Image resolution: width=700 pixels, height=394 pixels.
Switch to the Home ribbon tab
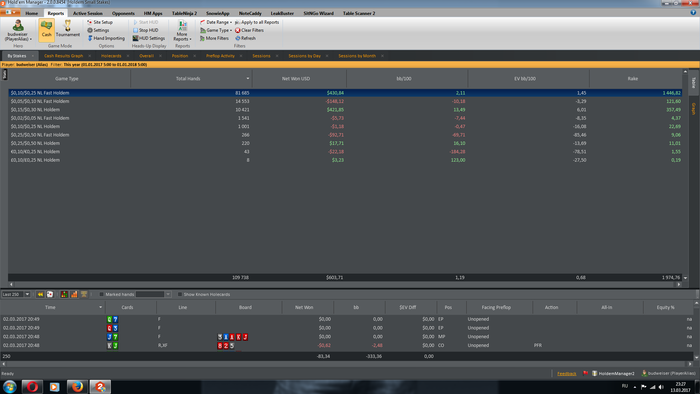[32, 13]
